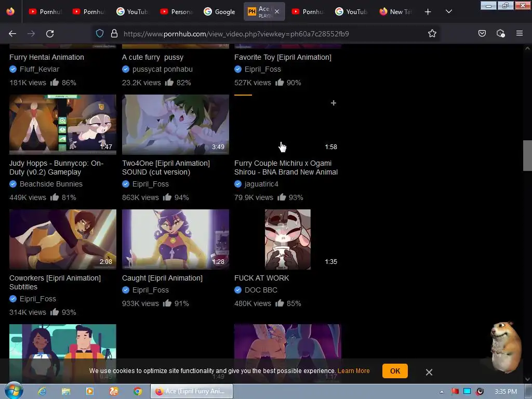This screenshot has height=399, width=532.
Task: Click the forward navigation arrow
Action: (x=31, y=34)
